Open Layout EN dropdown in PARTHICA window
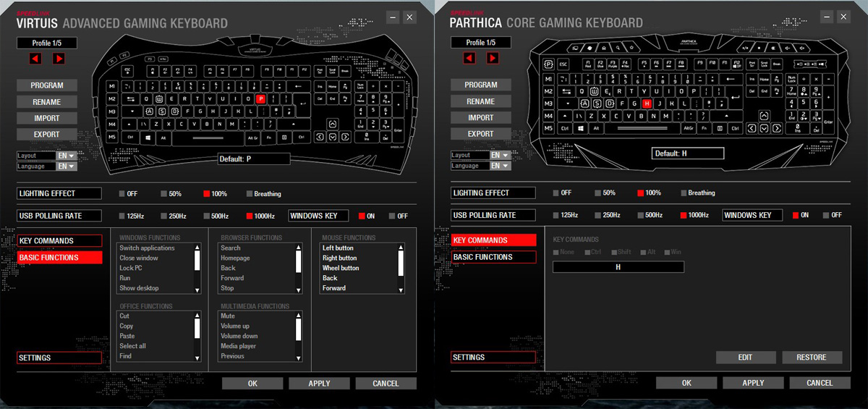The width and height of the screenshot is (868, 409). pos(501,155)
